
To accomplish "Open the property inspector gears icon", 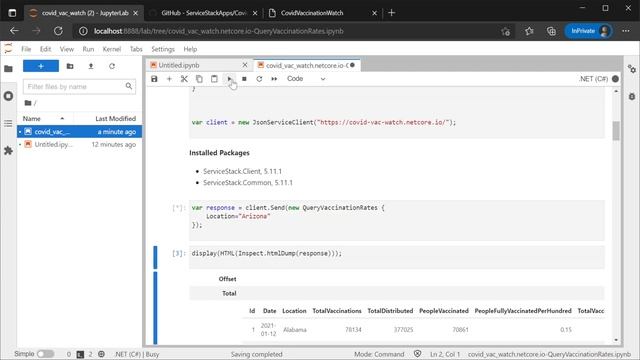I will coord(632,69).
